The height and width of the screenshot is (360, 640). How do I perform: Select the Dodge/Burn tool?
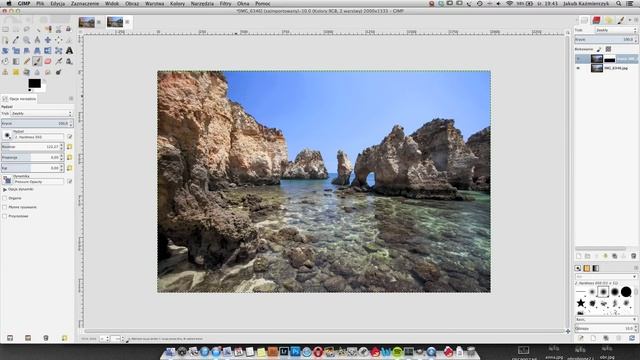point(58,72)
